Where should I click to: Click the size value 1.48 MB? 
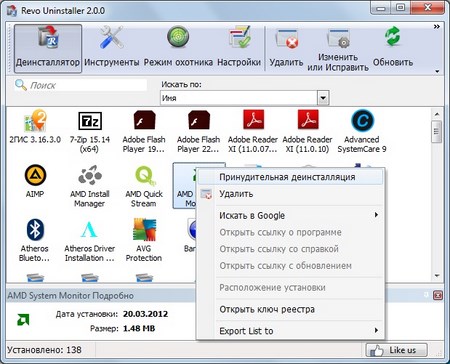coord(139,329)
